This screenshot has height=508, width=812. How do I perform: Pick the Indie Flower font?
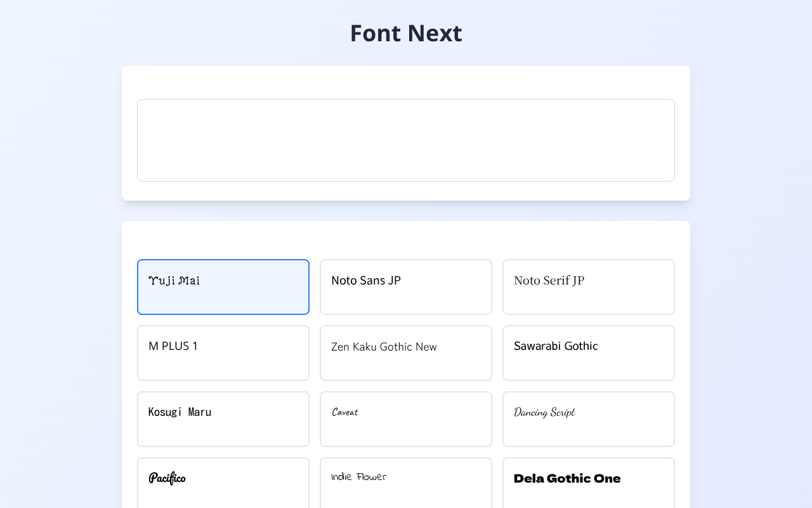point(406,483)
